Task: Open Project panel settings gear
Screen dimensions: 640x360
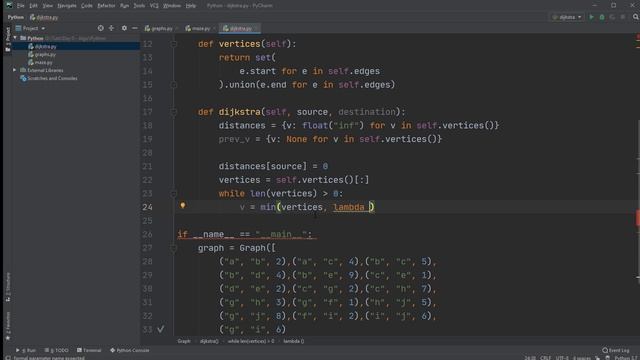Action: click(124, 28)
